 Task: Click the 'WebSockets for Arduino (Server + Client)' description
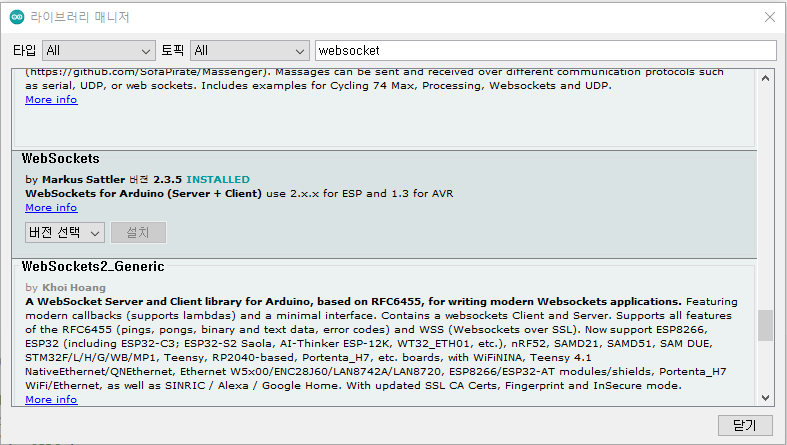tap(144, 194)
